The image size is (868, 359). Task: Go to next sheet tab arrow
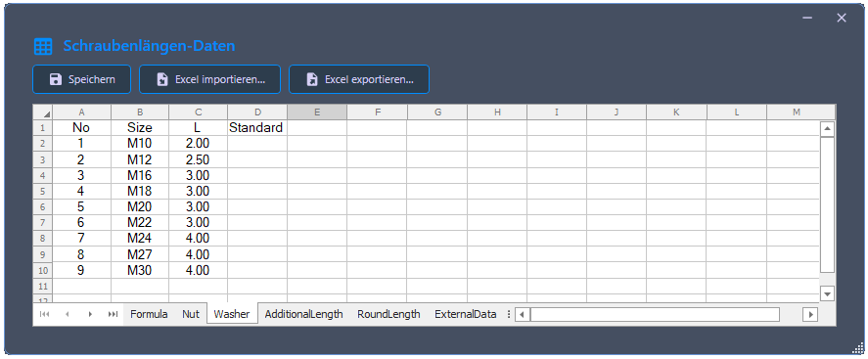pos(90,314)
